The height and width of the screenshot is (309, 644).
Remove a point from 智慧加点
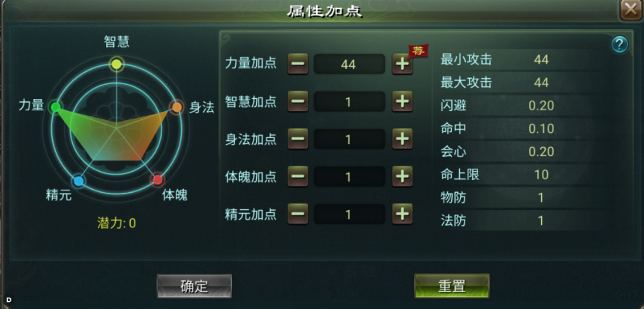[298, 101]
